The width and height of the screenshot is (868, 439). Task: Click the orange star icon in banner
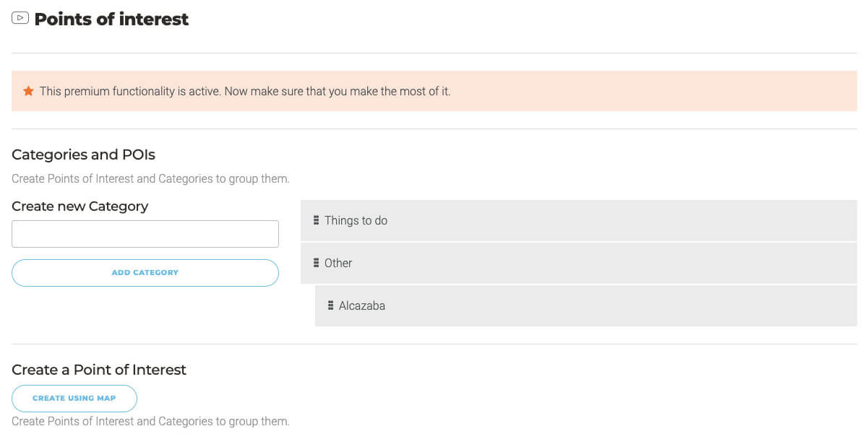(28, 91)
